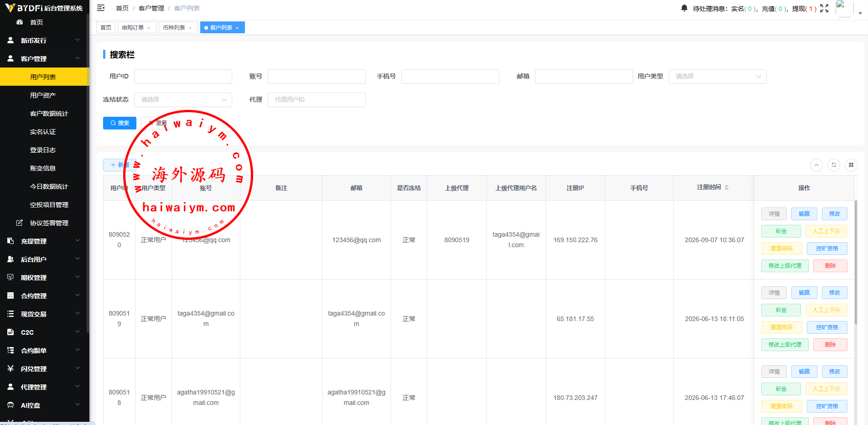The height and width of the screenshot is (425, 868).
Task: Open 用户资产 in the sidebar
Action: point(44,95)
